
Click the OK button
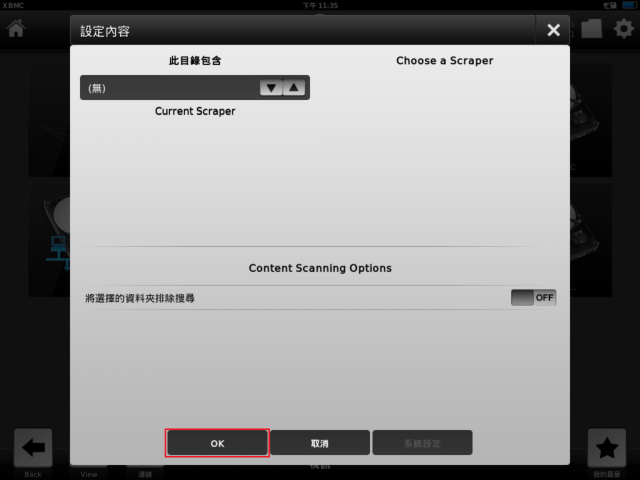coord(217,443)
